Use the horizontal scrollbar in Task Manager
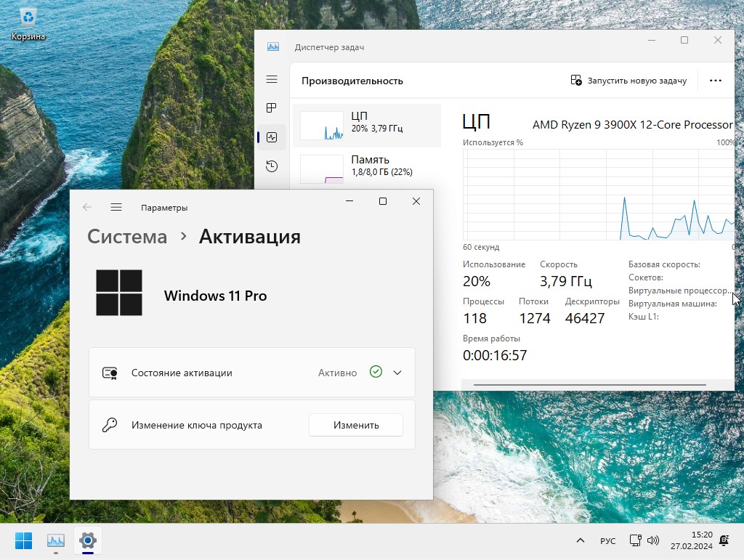Screen dimensions: 744x560 (590, 384)
